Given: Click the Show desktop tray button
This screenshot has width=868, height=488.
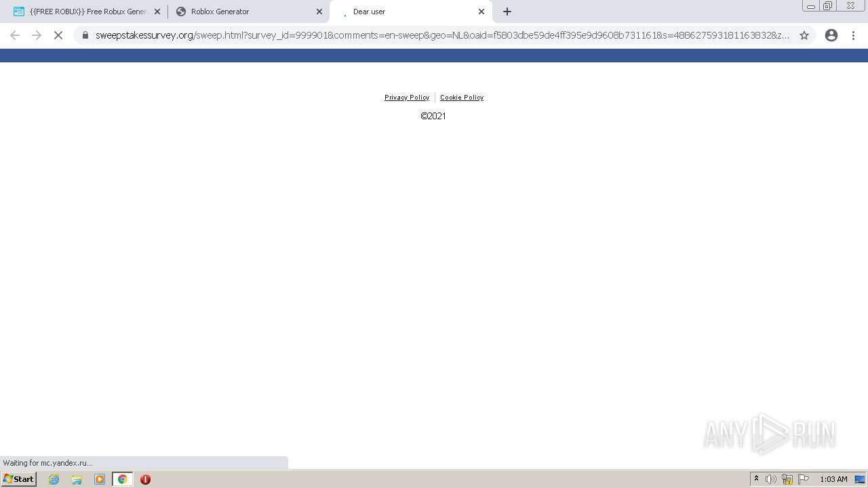Looking at the screenshot, I should (860, 479).
